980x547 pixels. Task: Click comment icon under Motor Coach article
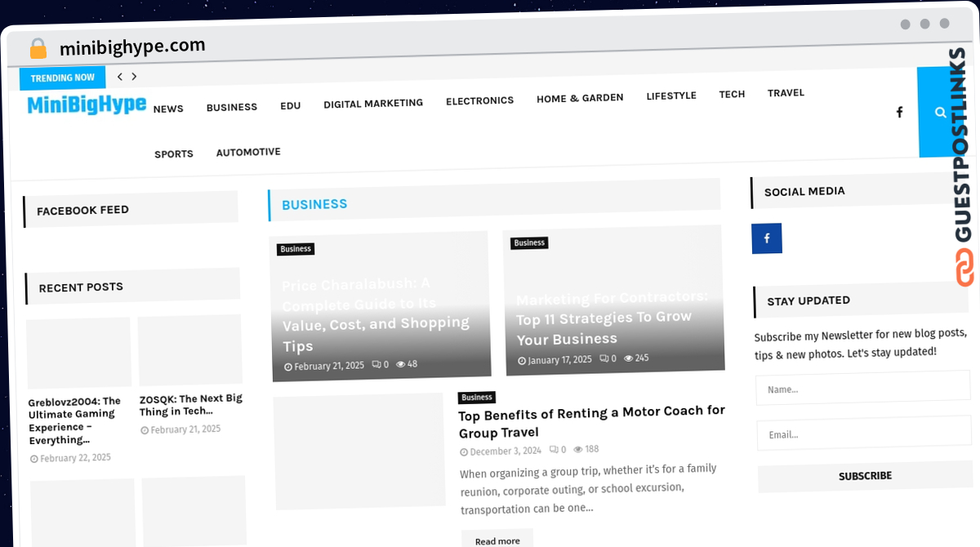point(554,450)
